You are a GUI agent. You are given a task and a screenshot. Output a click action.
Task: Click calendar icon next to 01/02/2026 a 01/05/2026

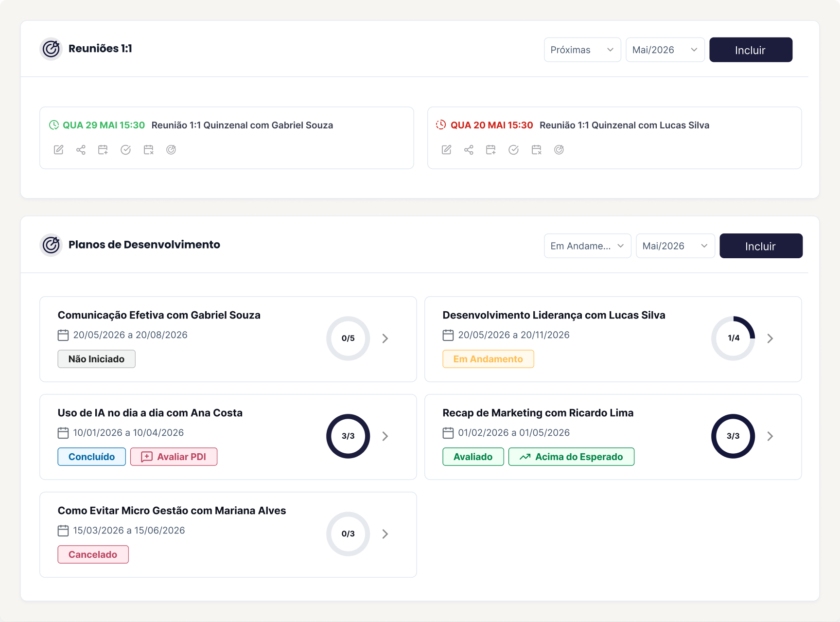[x=448, y=433]
